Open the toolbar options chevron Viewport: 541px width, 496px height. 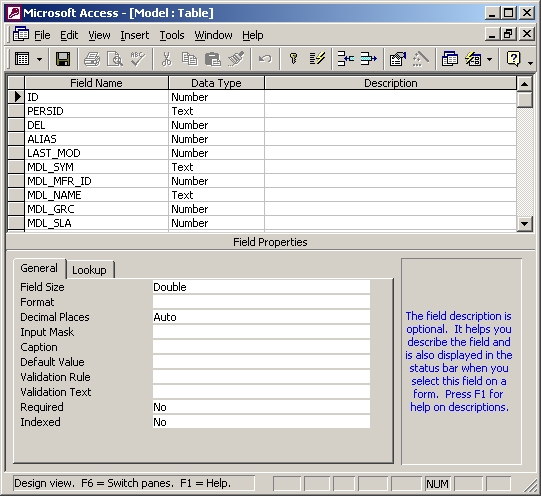pos(530,62)
